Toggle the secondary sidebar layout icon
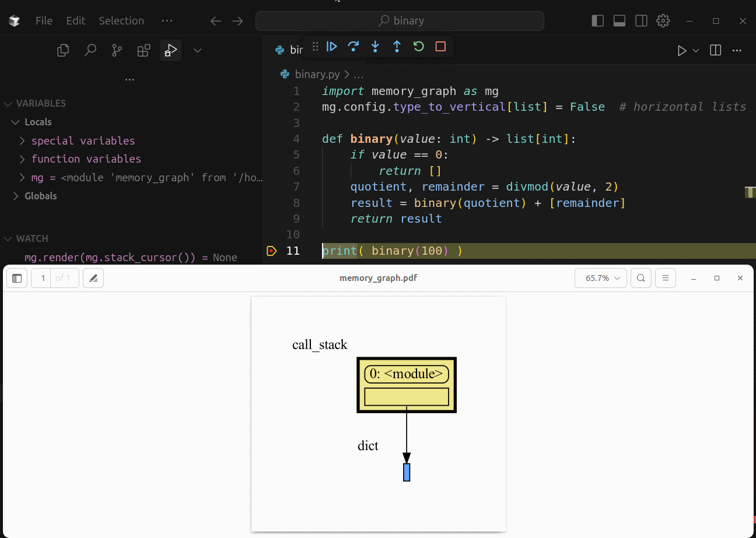Viewport: 756px width, 538px height. coord(641,20)
